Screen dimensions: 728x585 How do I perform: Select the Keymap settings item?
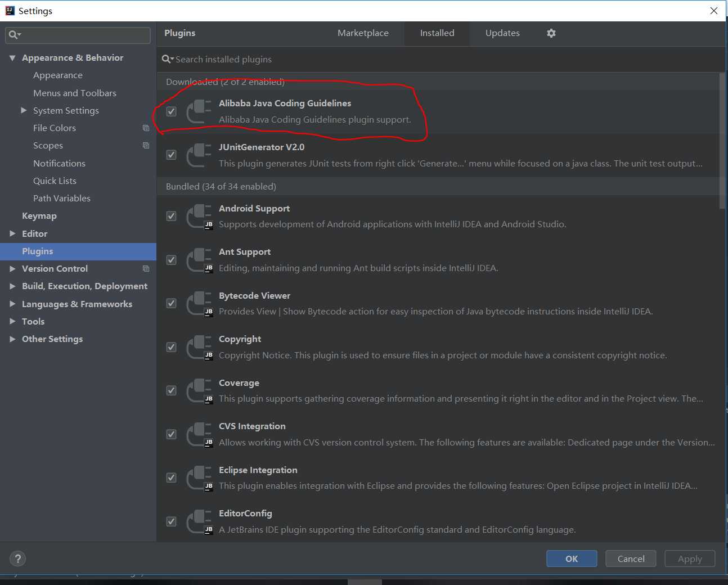coord(39,216)
